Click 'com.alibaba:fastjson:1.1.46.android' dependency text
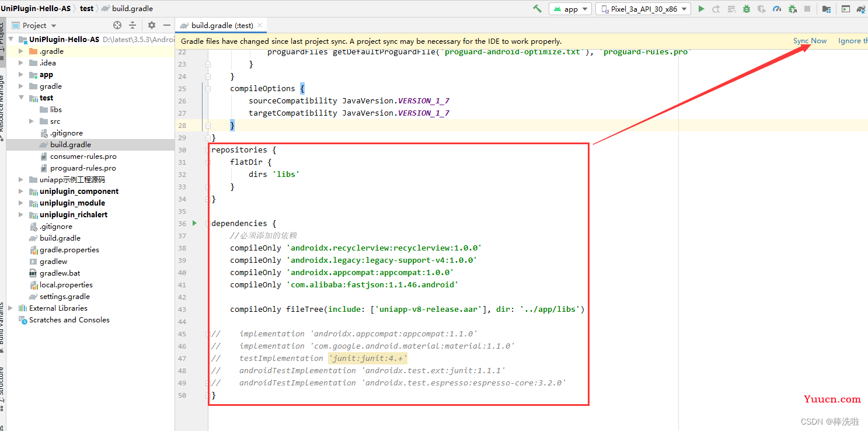Viewport: 868px width, 431px height. (x=372, y=285)
